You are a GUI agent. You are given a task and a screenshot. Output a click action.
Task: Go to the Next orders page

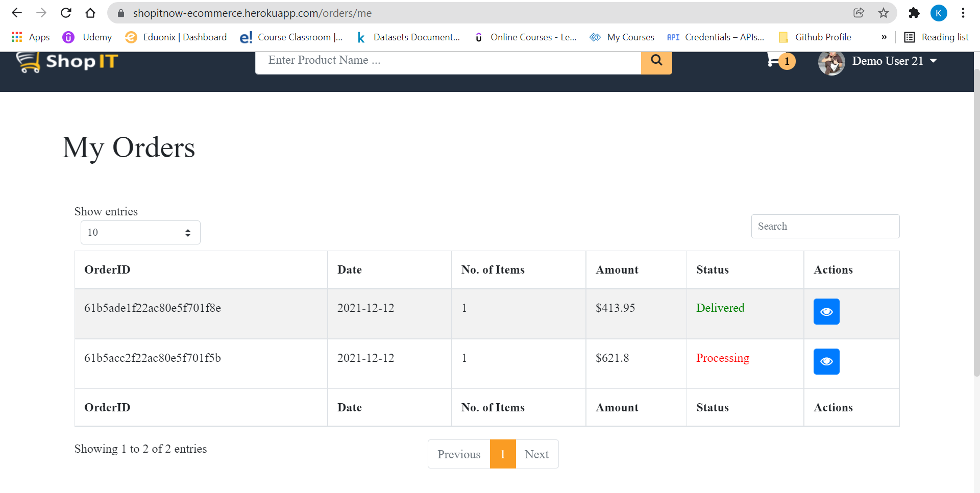(536, 454)
